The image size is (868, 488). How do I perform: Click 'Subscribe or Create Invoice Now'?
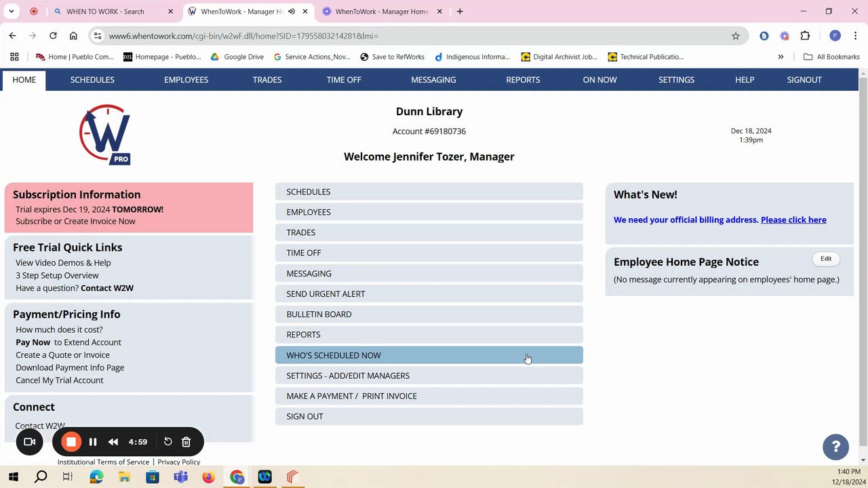coord(75,222)
